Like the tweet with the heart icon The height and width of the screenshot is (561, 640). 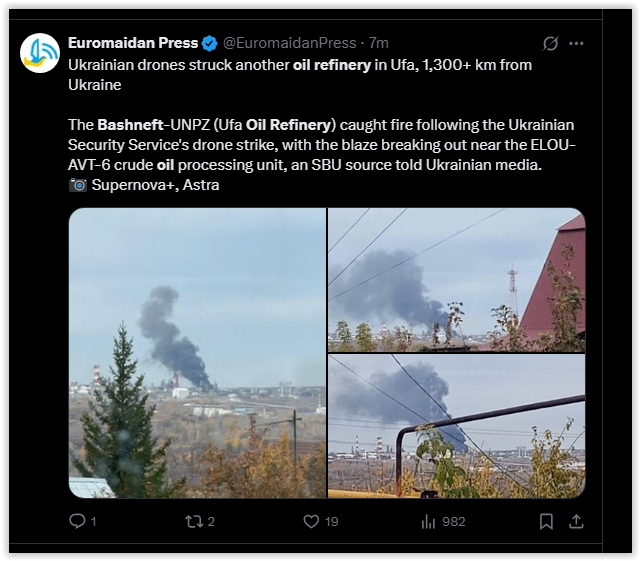(x=311, y=521)
